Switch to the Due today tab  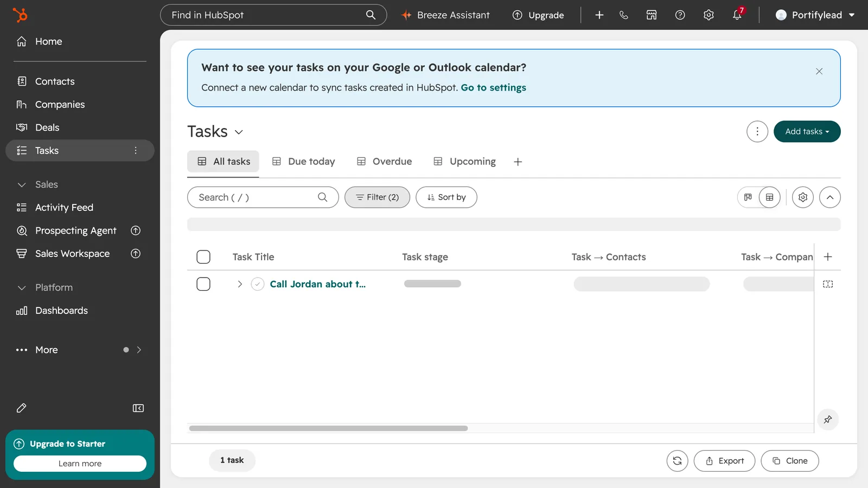(x=303, y=162)
